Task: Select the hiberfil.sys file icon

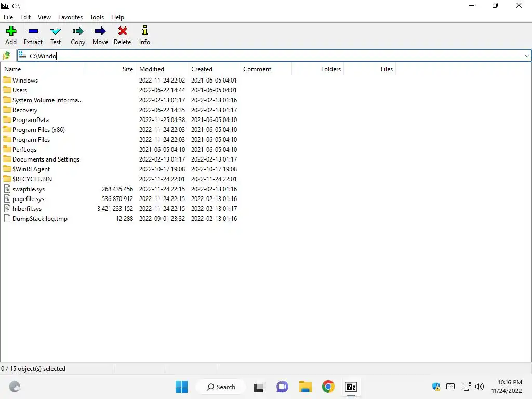Action: click(x=7, y=208)
